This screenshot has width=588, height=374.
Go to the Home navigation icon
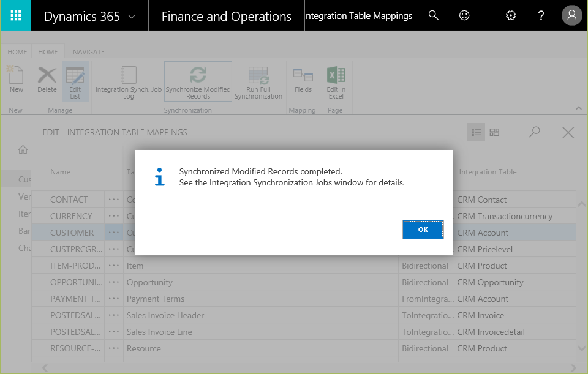(23, 149)
